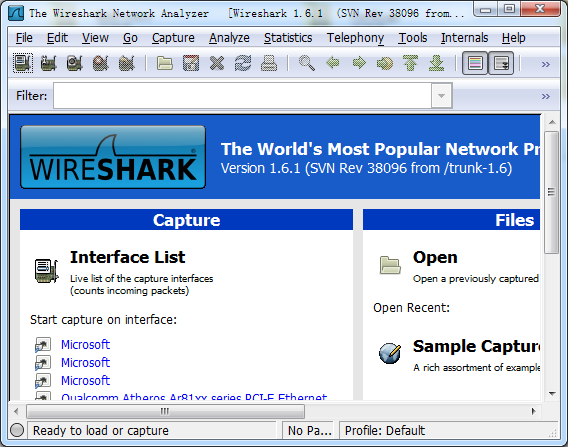Click the vertical scrollbar down arrow
Screen dimensions: 568x447
(552, 393)
